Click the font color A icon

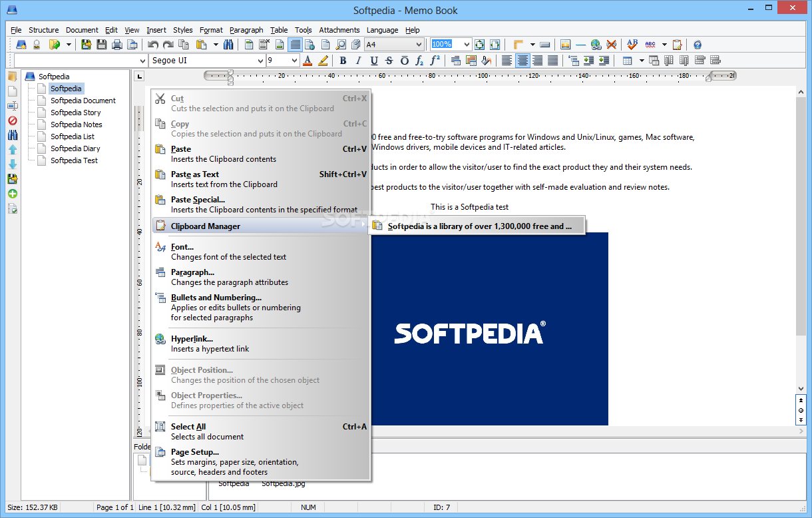click(307, 61)
